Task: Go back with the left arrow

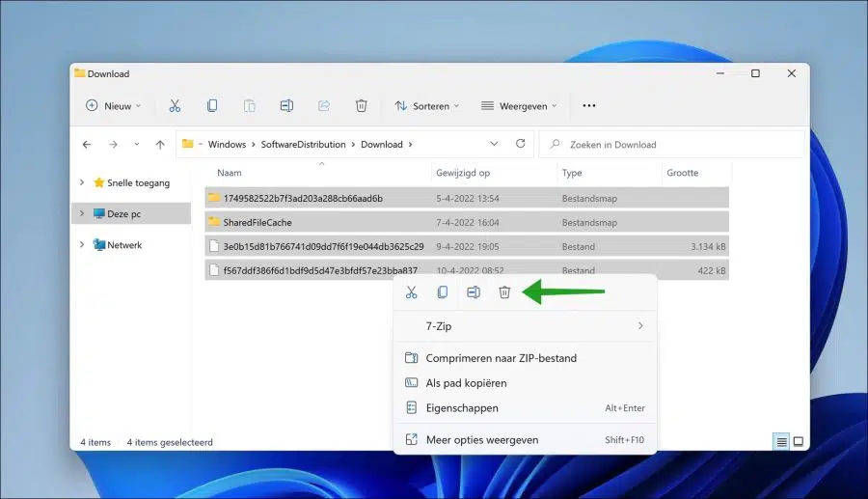Action: coord(87,145)
